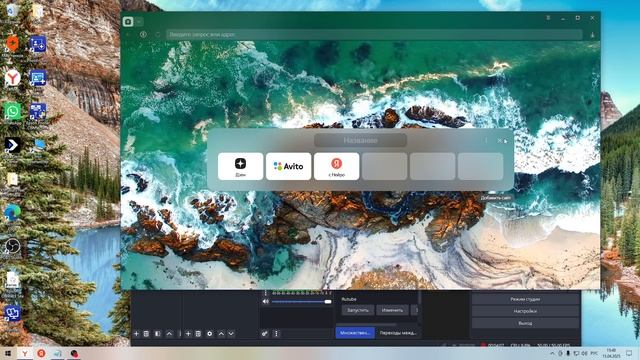The height and width of the screenshot is (360, 640).
Task: Show hidden tray icons chevron
Action: point(553,353)
